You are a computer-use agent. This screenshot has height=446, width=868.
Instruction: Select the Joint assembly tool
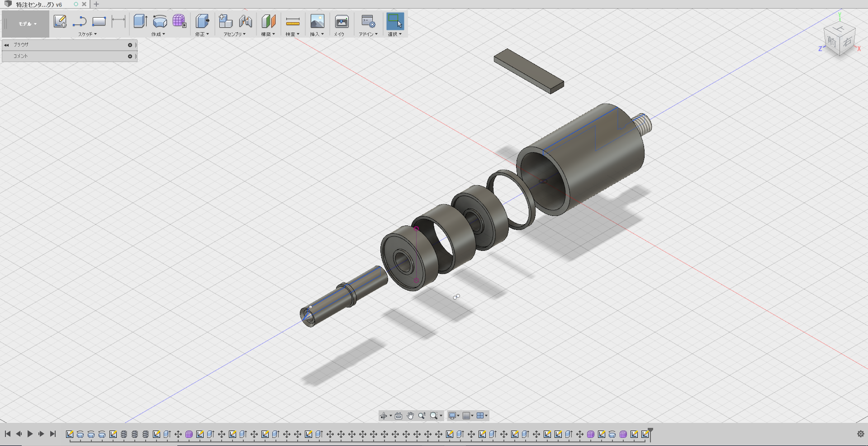pos(245,21)
